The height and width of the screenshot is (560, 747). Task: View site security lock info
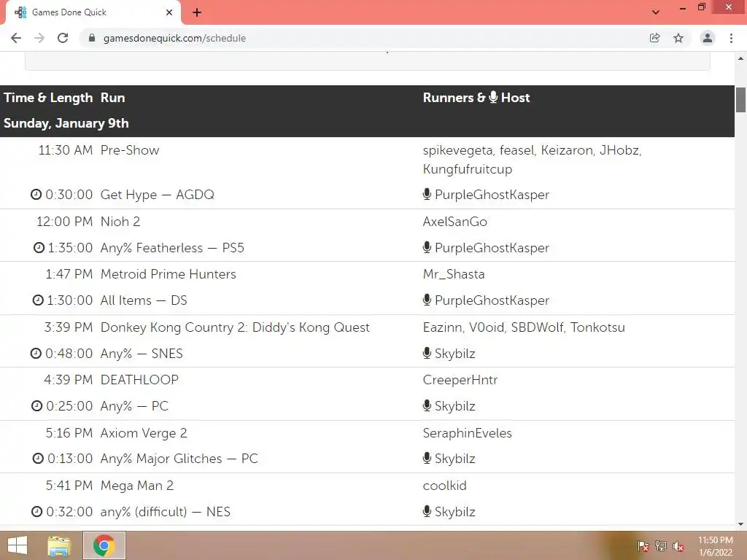92,38
